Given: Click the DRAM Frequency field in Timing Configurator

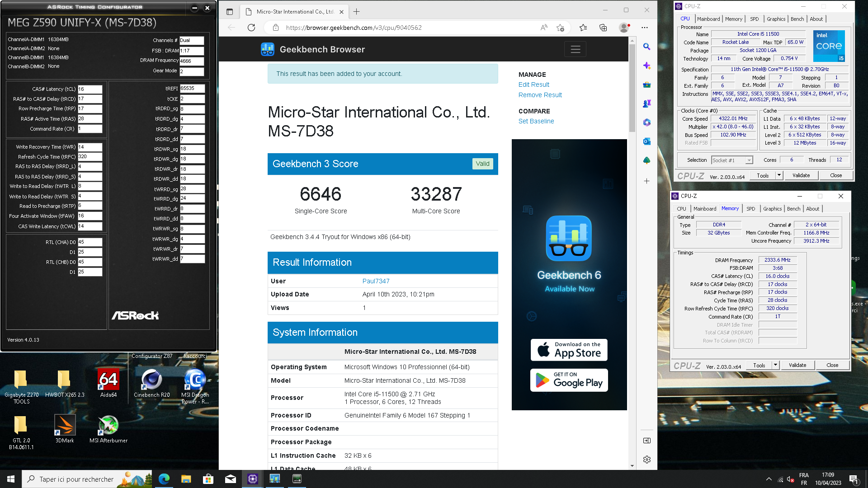Looking at the screenshot, I should 192,61.
